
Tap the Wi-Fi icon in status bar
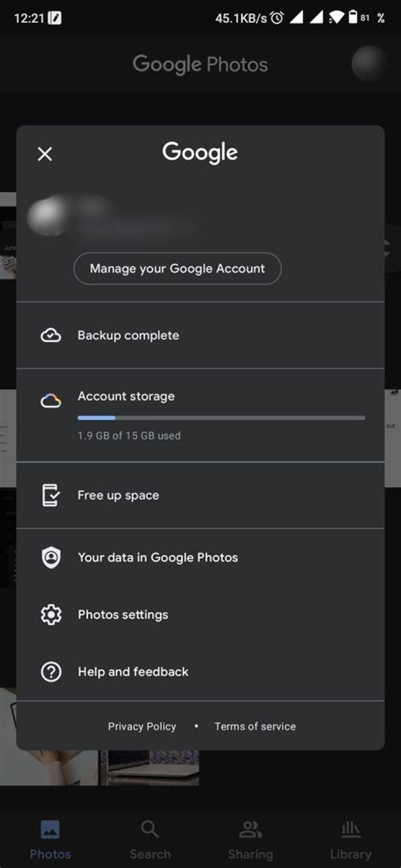click(336, 18)
